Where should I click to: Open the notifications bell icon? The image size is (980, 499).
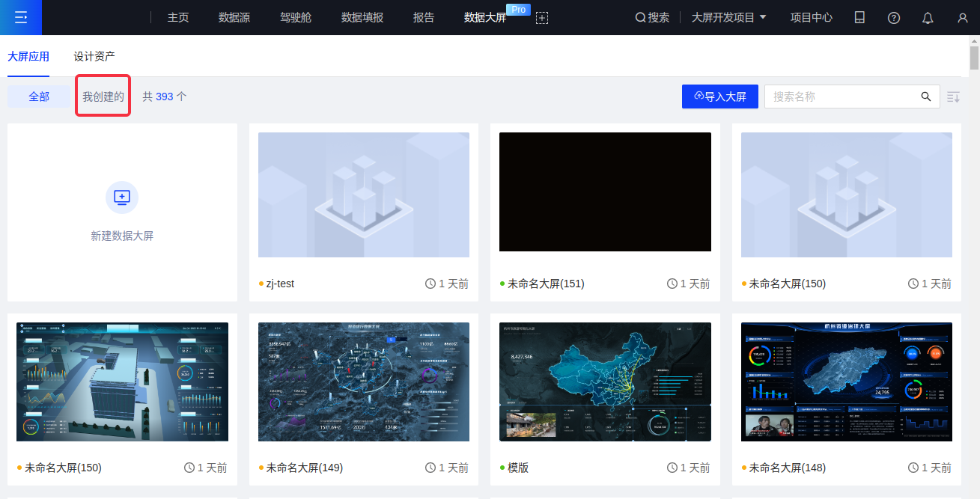click(928, 18)
